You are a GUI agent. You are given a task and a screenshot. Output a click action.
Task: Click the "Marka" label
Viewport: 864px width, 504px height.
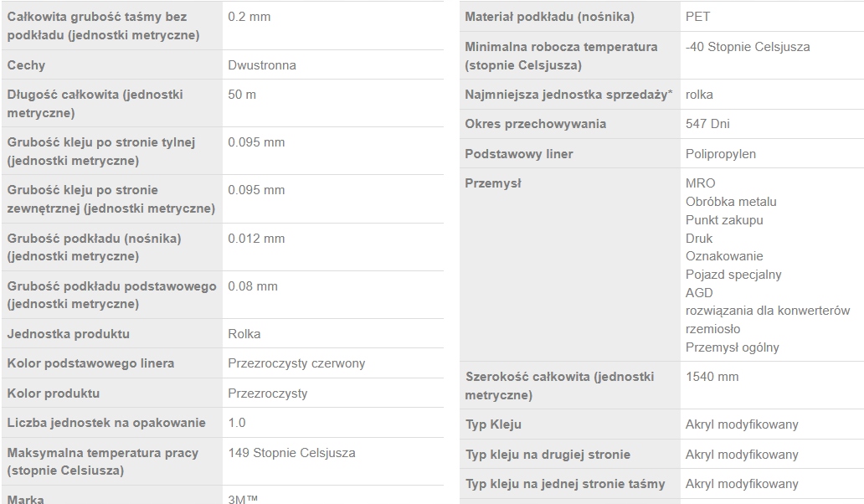click(x=25, y=499)
